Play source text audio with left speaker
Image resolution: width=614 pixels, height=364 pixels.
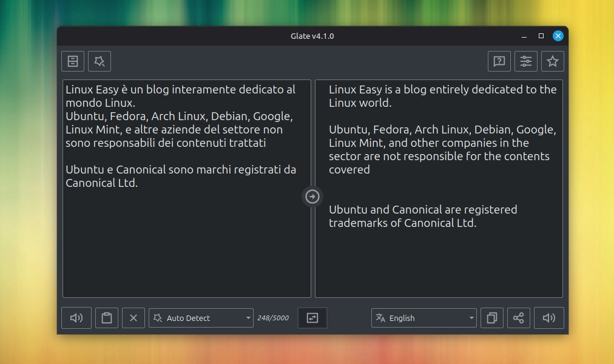[76, 318]
